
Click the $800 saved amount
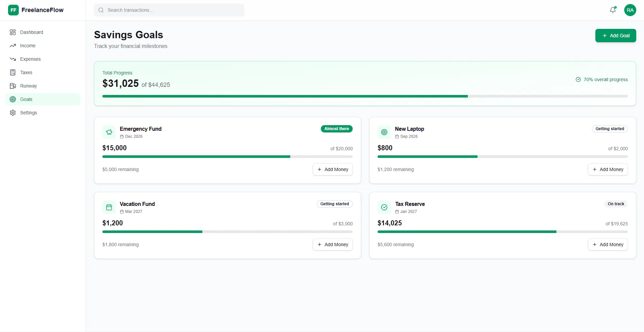point(385,148)
